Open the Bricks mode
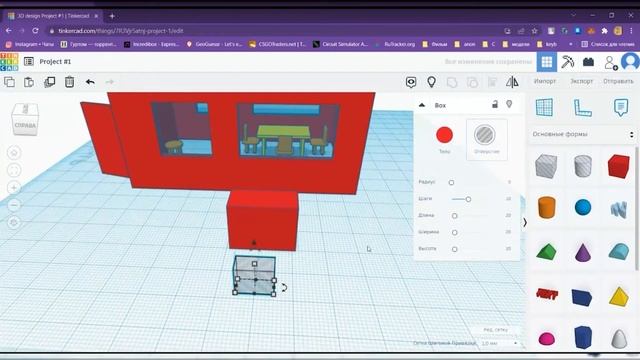This screenshot has width=640, height=360. [x=588, y=62]
